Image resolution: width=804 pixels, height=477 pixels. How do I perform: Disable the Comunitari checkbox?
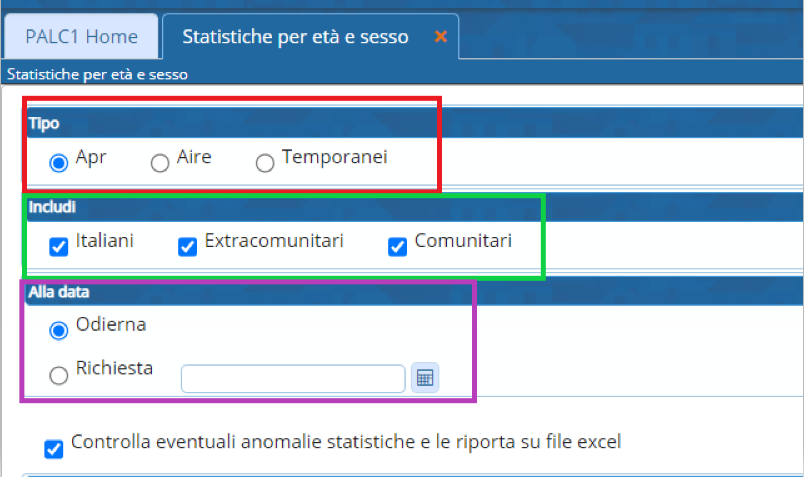[397, 246]
